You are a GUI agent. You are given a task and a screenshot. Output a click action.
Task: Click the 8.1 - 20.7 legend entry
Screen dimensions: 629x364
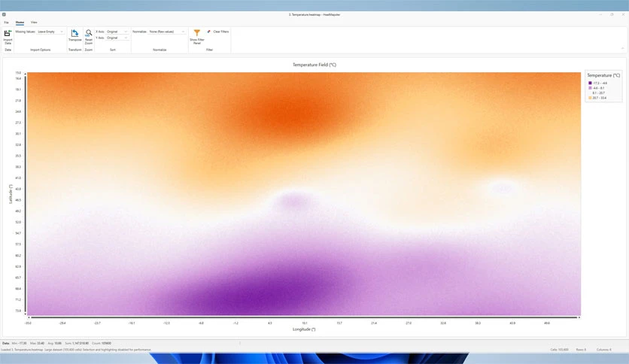click(598, 93)
